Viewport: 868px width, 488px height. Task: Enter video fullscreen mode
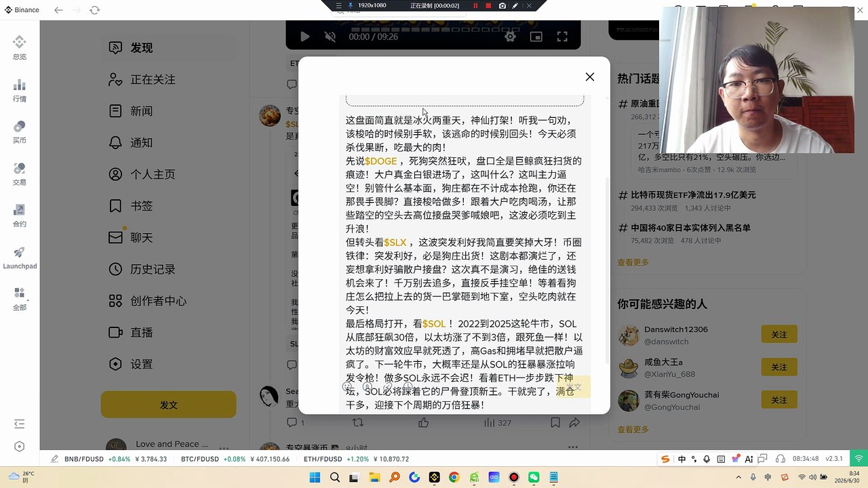point(562,37)
